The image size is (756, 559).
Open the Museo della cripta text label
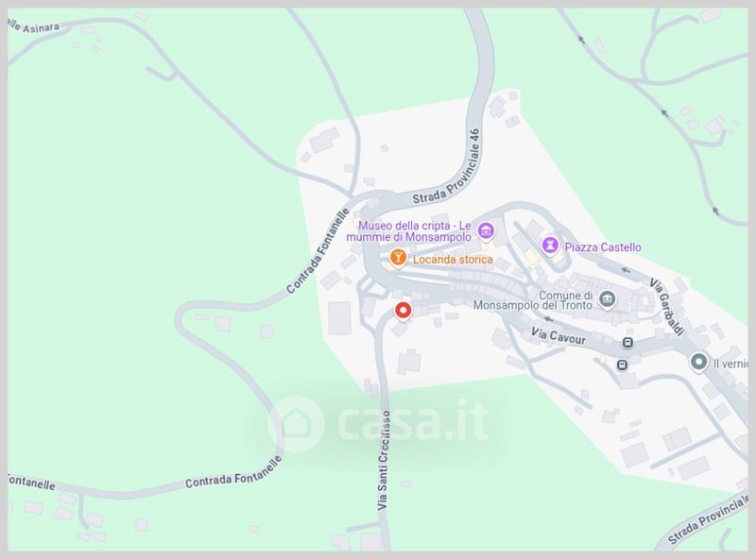tap(409, 231)
